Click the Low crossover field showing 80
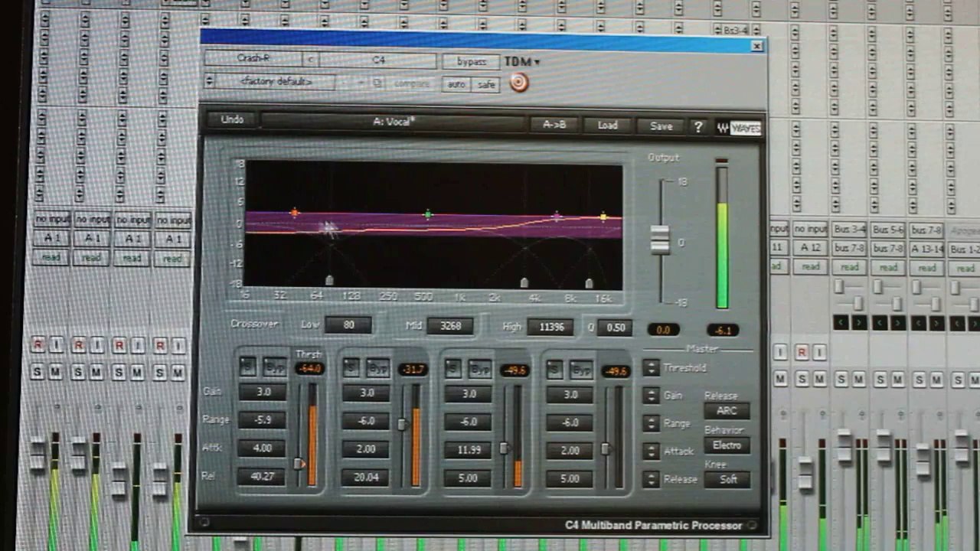 point(348,325)
